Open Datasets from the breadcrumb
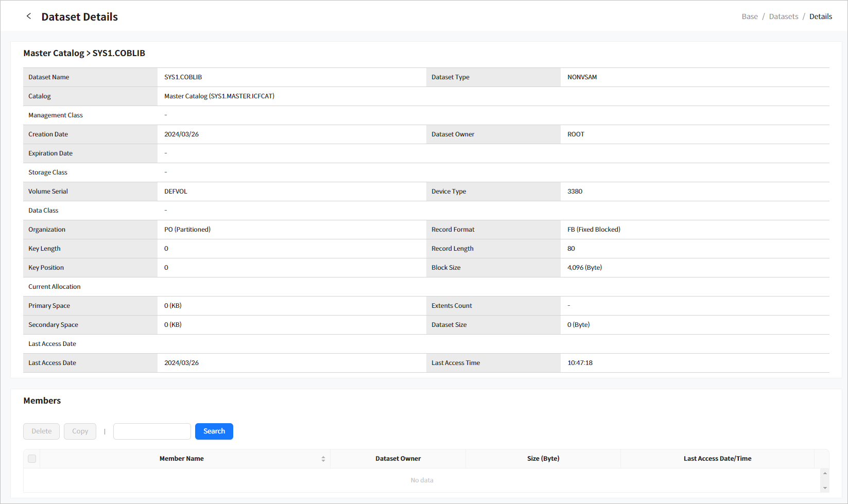 click(x=783, y=16)
